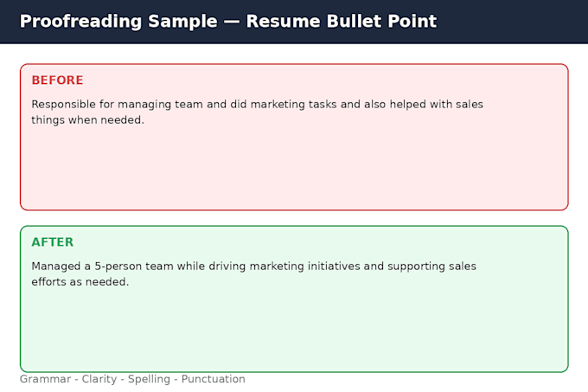Click empty area inside the red BEFORE box

(294, 169)
